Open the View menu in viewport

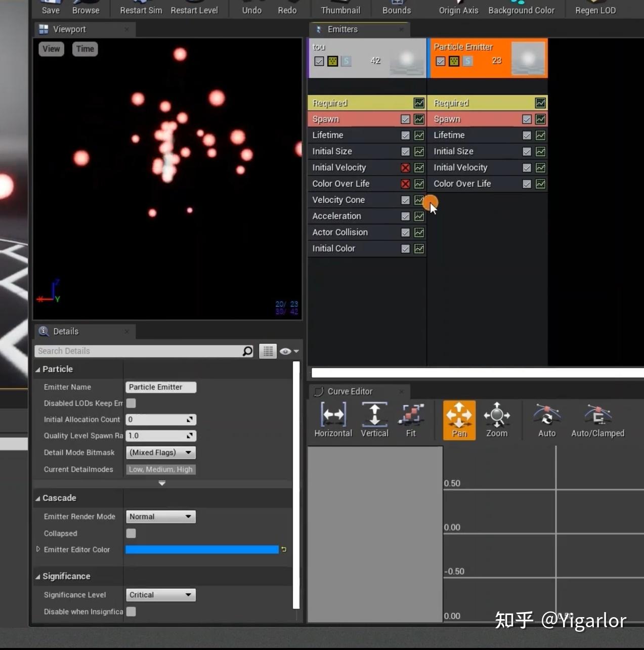pos(51,49)
